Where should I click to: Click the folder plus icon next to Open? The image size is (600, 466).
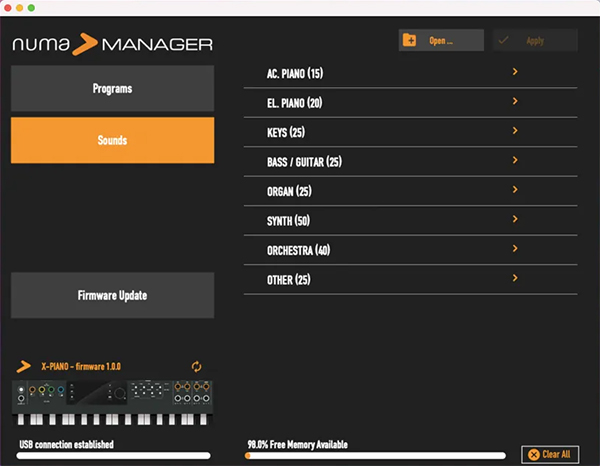click(409, 40)
